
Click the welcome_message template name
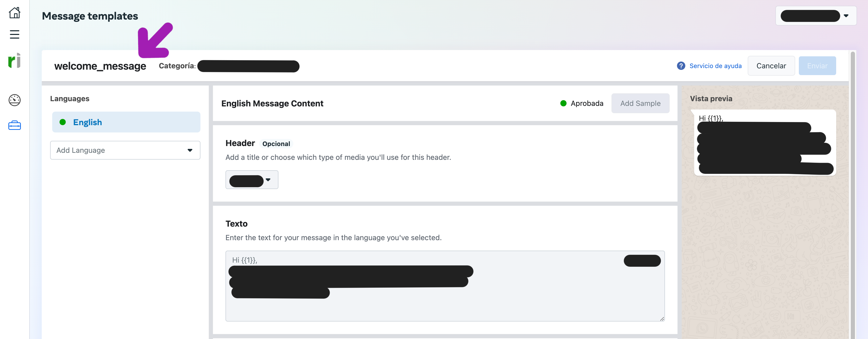point(100,66)
